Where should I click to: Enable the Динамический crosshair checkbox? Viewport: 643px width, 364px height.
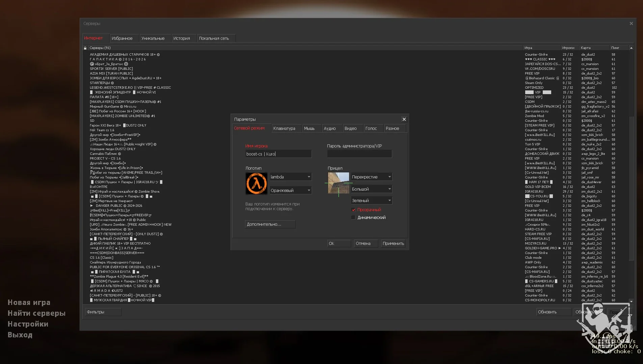click(x=353, y=218)
